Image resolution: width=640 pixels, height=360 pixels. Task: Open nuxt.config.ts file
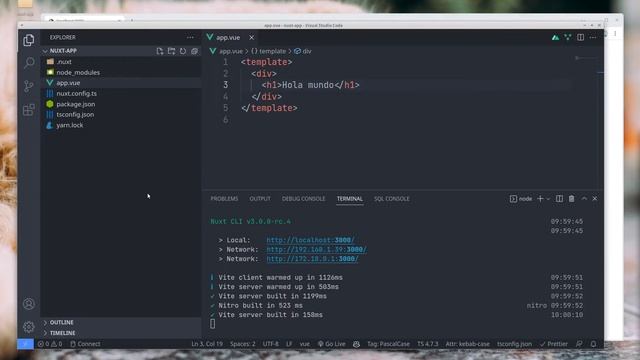coord(76,93)
